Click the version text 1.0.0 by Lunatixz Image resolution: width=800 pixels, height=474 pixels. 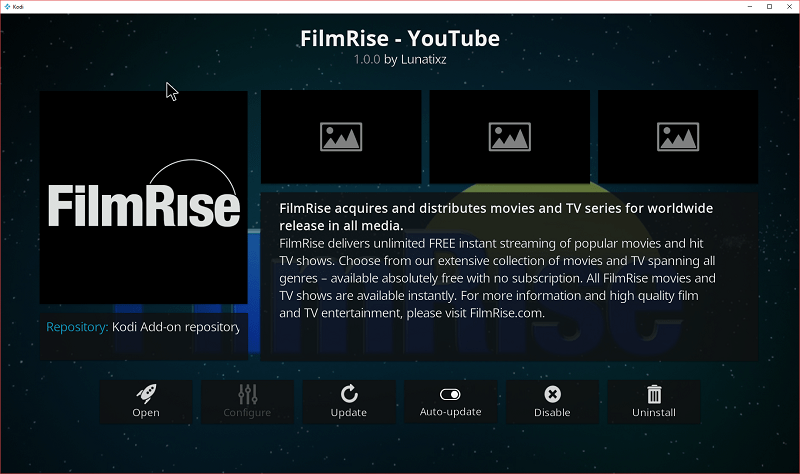(400, 60)
